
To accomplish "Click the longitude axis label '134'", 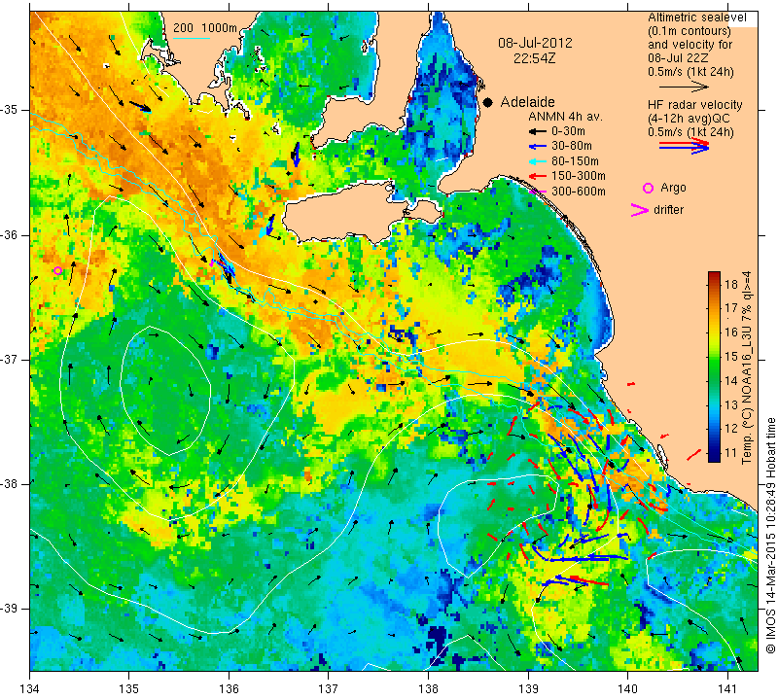I will pos(30,689).
